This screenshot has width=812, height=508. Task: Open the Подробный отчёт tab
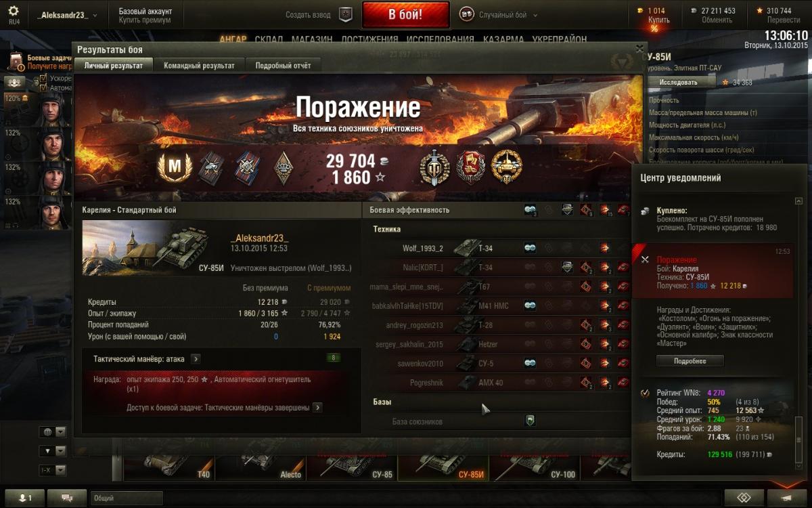[x=283, y=65]
